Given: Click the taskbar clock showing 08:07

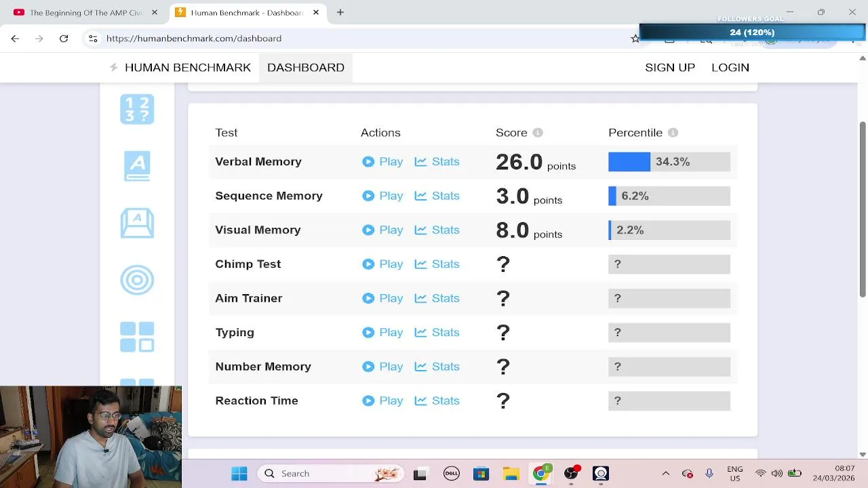Looking at the screenshot, I should tap(835, 474).
